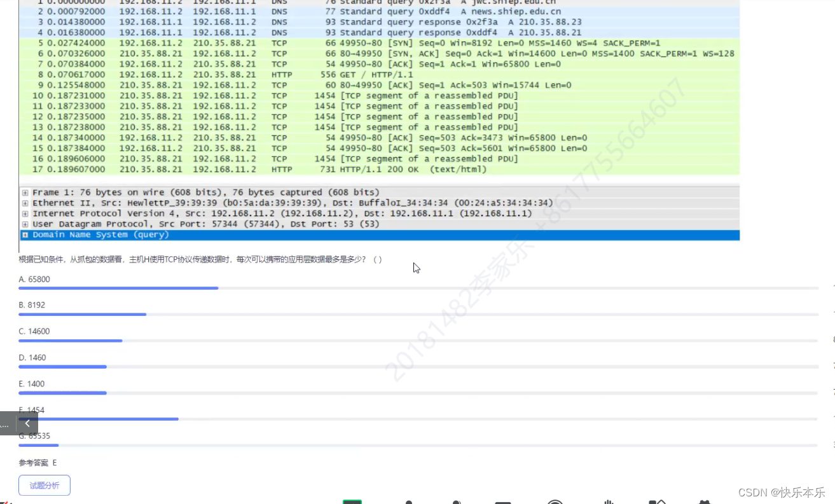Choose answer option C. 14600
This screenshot has width=835, height=504.
coord(34,331)
